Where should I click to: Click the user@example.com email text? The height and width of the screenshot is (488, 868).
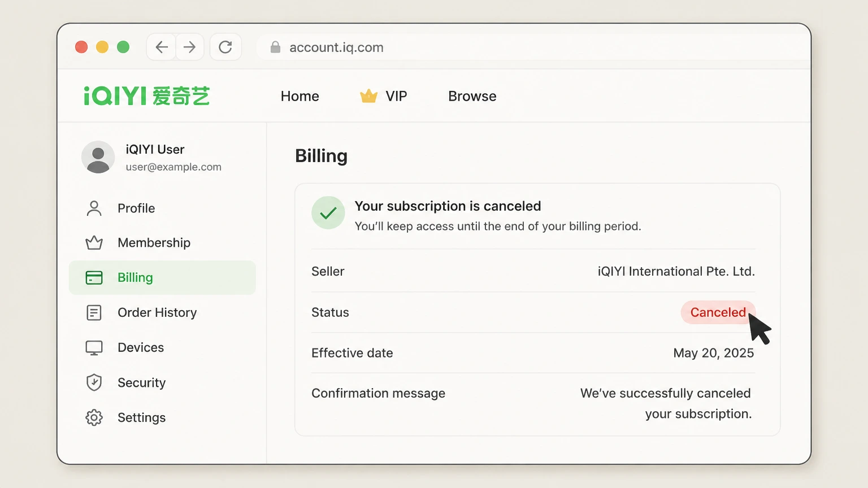pyautogui.click(x=173, y=167)
